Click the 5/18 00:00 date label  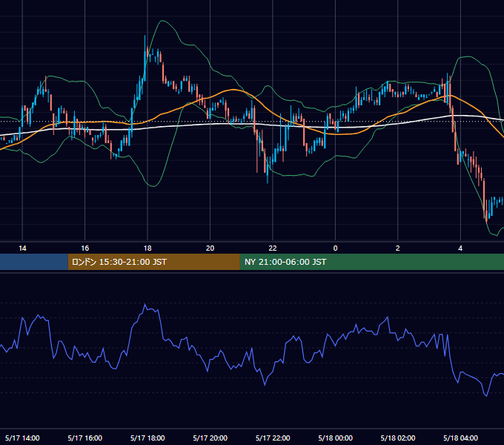click(x=335, y=438)
